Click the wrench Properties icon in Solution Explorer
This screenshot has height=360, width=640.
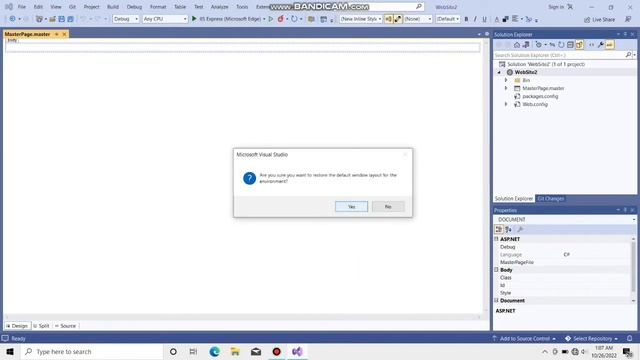pyautogui.click(x=600, y=45)
